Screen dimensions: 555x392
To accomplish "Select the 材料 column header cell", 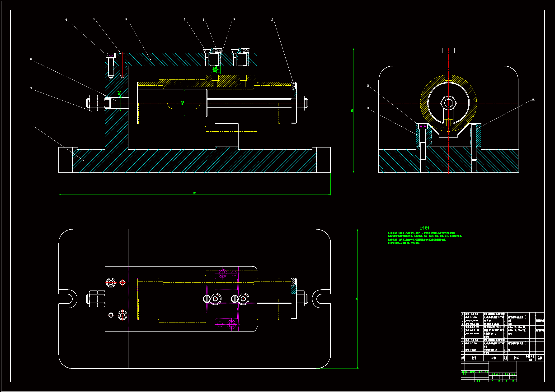I will pos(516,358).
